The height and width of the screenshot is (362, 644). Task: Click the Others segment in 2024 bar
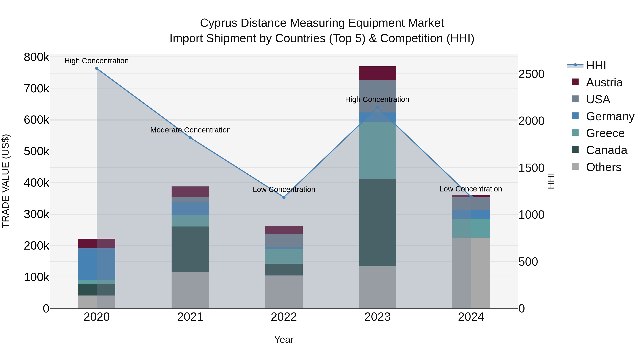tap(471, 273)
